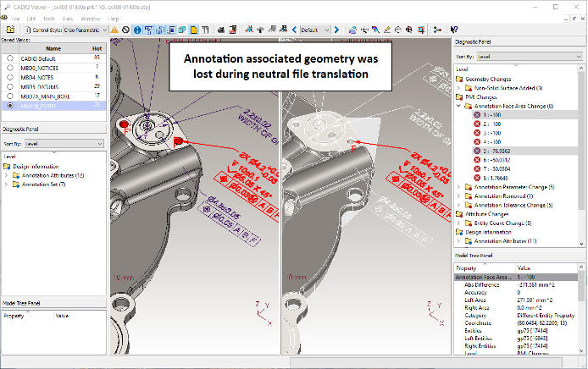Sort saved views by Name column header
This screenshot has width=588, height=369.
pyautogui.click(x=53, y=48)
